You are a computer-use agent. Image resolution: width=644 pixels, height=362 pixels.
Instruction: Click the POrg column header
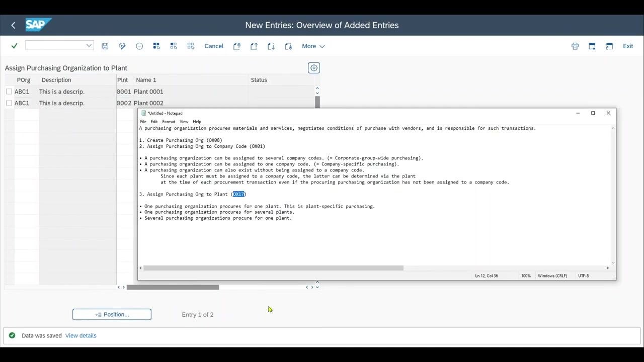[24, 80]
